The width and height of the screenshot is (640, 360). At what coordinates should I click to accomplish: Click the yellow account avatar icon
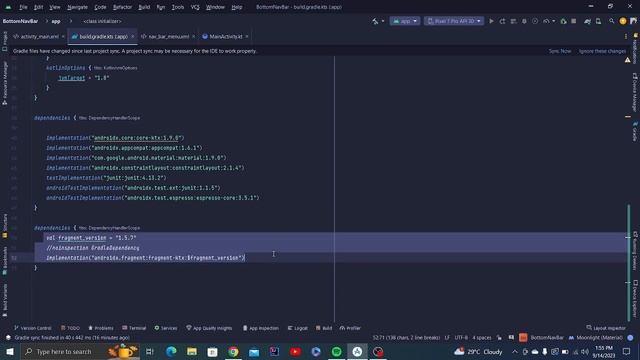[x=623, y=21]
